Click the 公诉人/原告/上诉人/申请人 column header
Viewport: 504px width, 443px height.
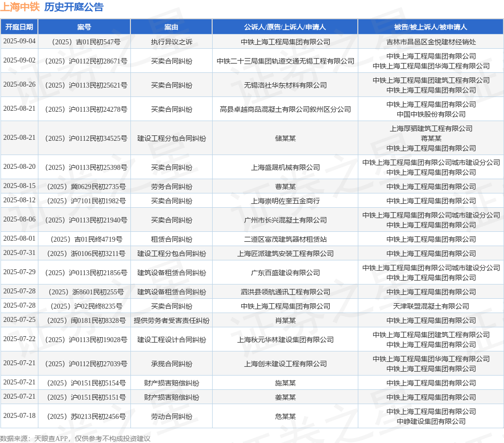pyautogui.click(x=285, y=27)
